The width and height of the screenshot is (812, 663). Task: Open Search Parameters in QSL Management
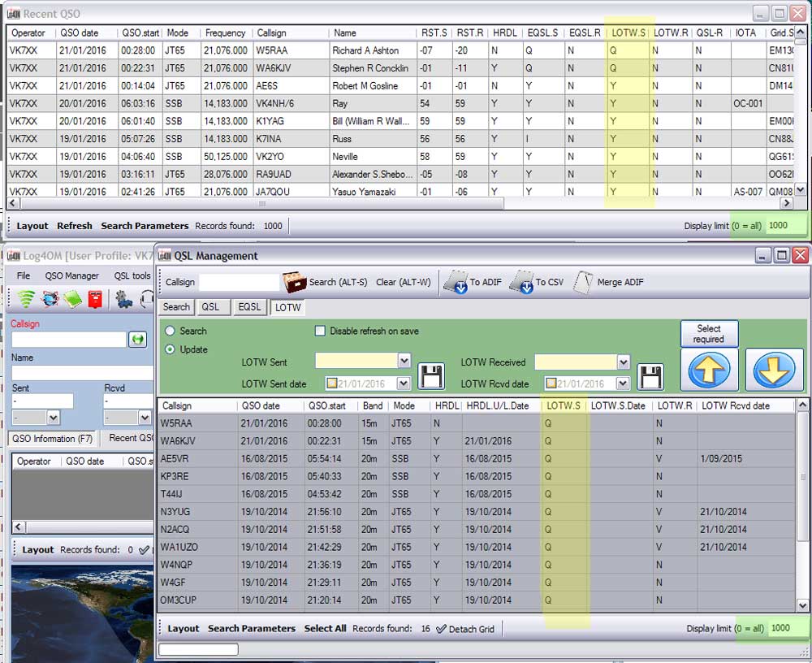tap(252, 628)
